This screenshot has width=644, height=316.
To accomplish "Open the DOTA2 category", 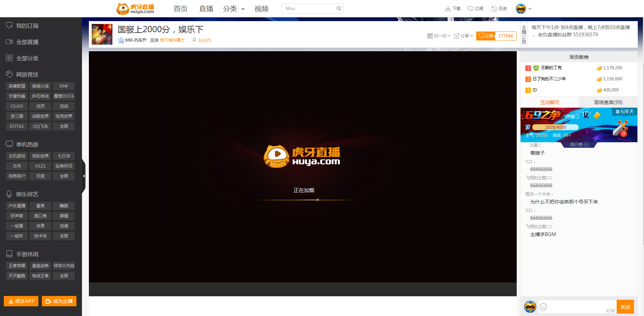I will pyautogui.click(x=17, y=126).
